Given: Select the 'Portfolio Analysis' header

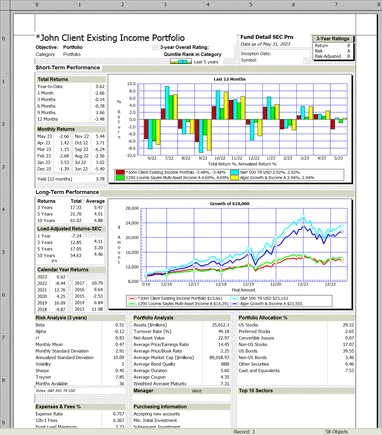Looking at the screenshot, I should (x=153, y=318).
